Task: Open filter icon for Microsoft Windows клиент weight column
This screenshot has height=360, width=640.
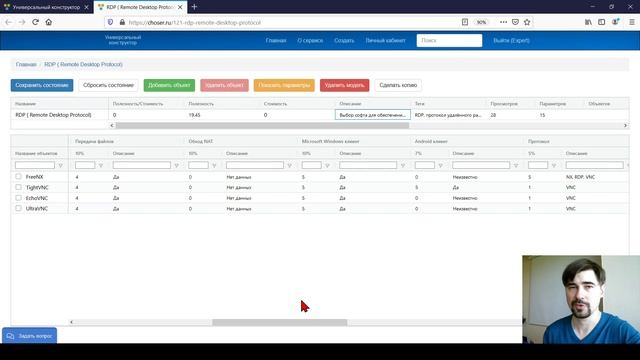Action: coord(327,165)
